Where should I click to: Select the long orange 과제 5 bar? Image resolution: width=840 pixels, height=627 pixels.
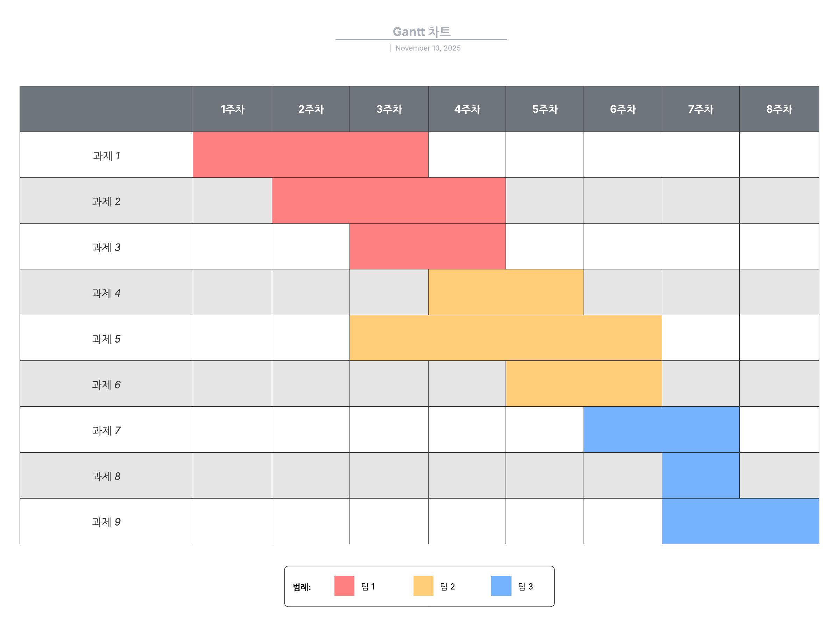[506, 338]
